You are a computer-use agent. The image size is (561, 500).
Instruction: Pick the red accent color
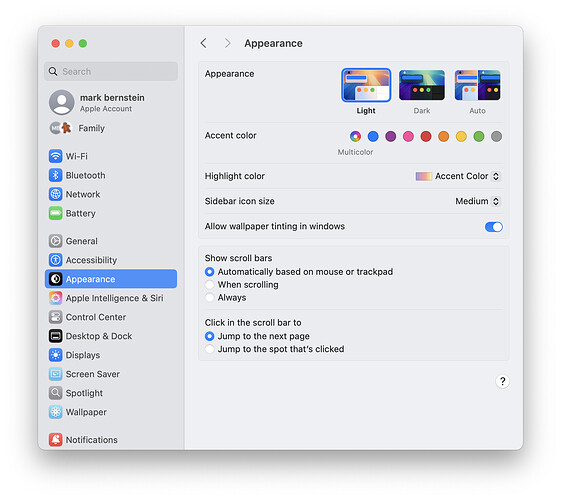click(x=426, y=136)
